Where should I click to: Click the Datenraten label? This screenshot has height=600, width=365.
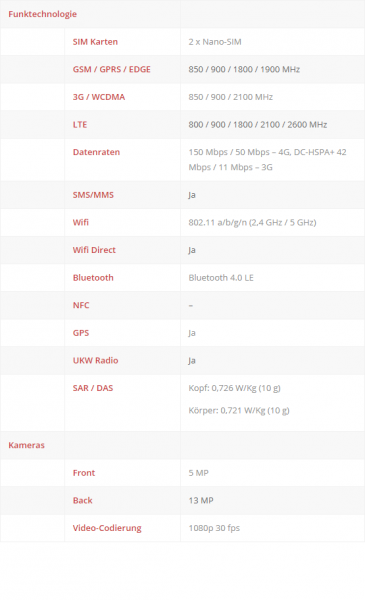[x=96, y=152]
